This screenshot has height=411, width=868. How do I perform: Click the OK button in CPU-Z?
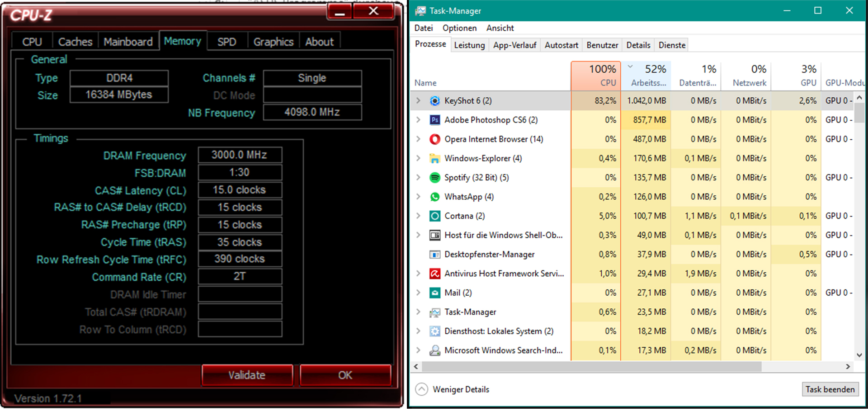point(345,375)
